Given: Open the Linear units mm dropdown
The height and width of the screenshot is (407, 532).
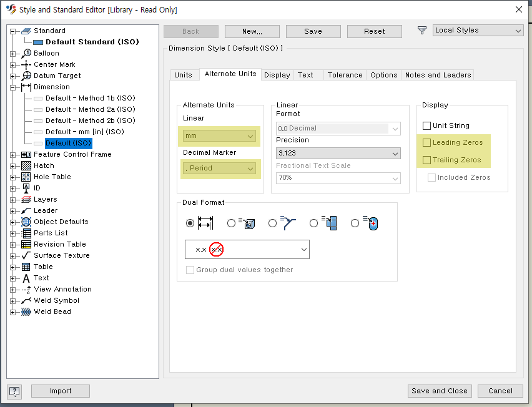Looking at the screenshot, I should (x=219, y=136).
